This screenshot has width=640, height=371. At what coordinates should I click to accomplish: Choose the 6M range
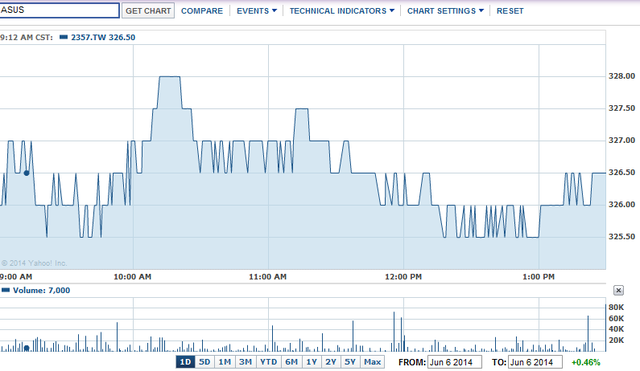[291, 362]
